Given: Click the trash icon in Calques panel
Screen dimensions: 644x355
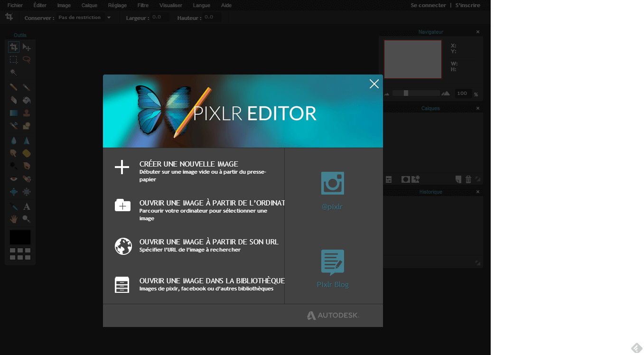Looking at the screenshot, I should [468, 179].
